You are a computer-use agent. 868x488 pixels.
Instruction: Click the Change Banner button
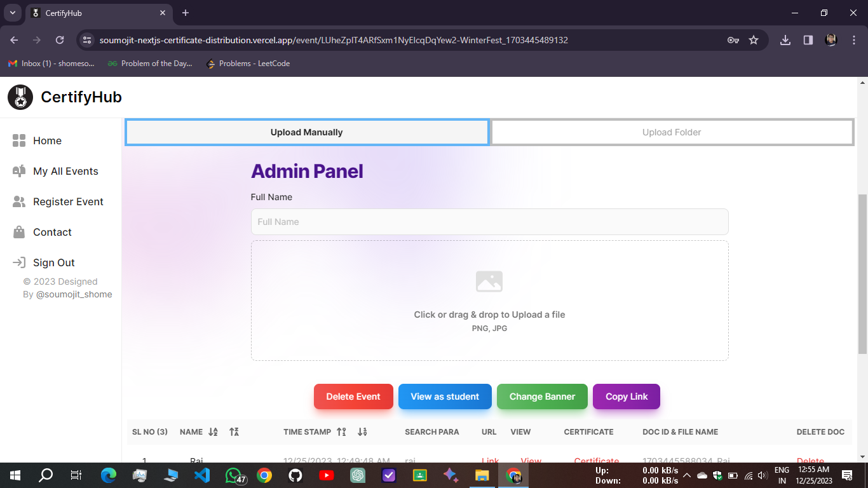(x=542, y=396)
